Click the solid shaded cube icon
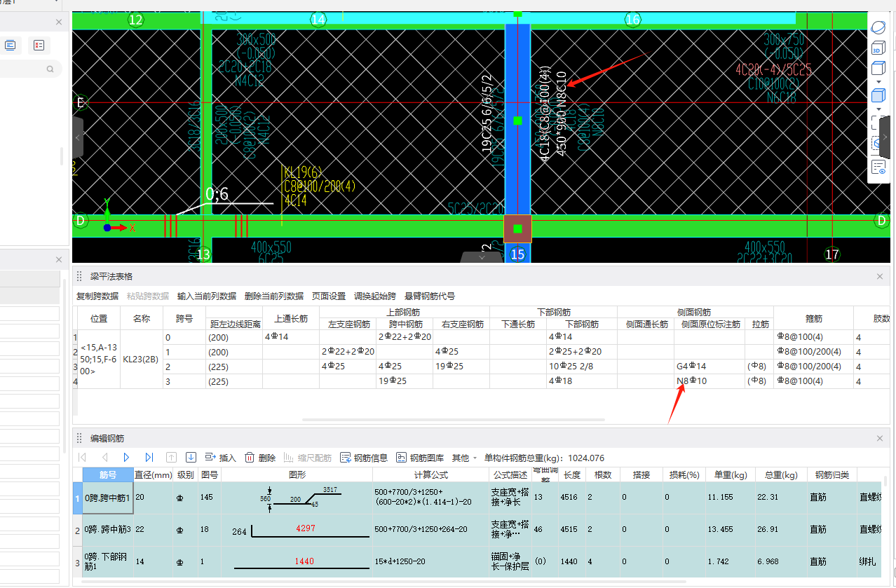896x588 pixels. coord(878,95)
